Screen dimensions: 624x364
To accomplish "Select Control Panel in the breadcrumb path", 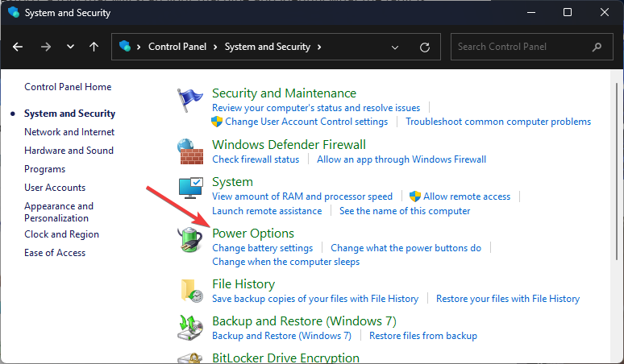I will point(177,47).
